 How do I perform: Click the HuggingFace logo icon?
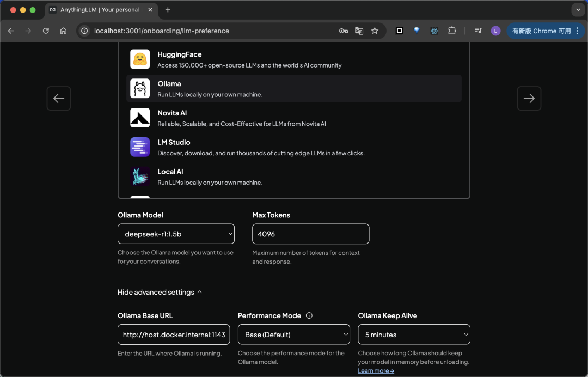pos(140,59)
